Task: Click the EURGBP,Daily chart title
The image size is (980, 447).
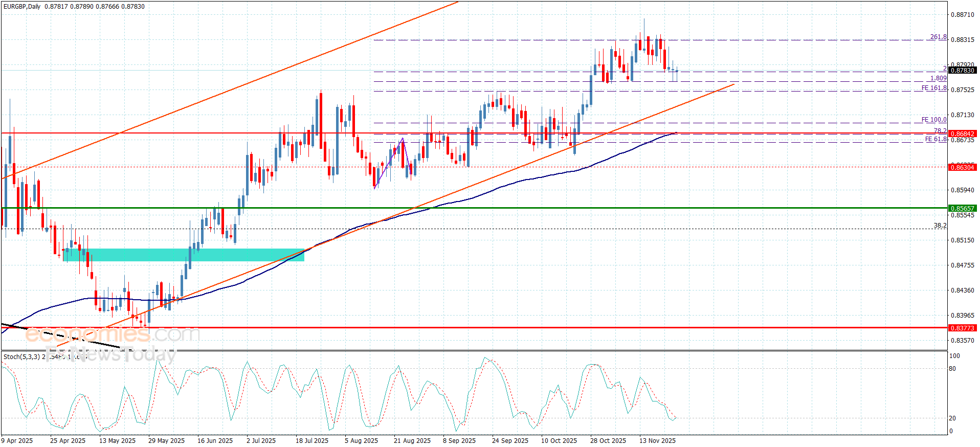Action: (21, 7)
